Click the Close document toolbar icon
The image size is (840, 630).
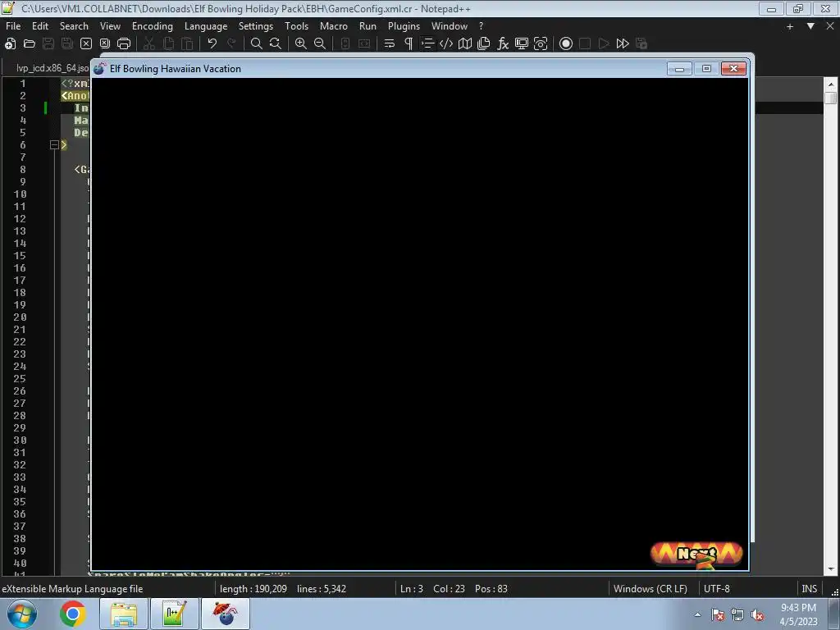point(85,44)
